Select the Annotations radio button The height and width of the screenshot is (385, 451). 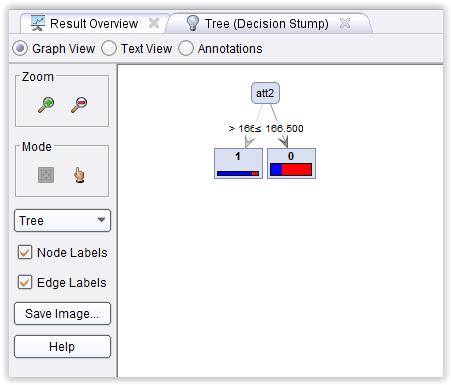[186, 49]
